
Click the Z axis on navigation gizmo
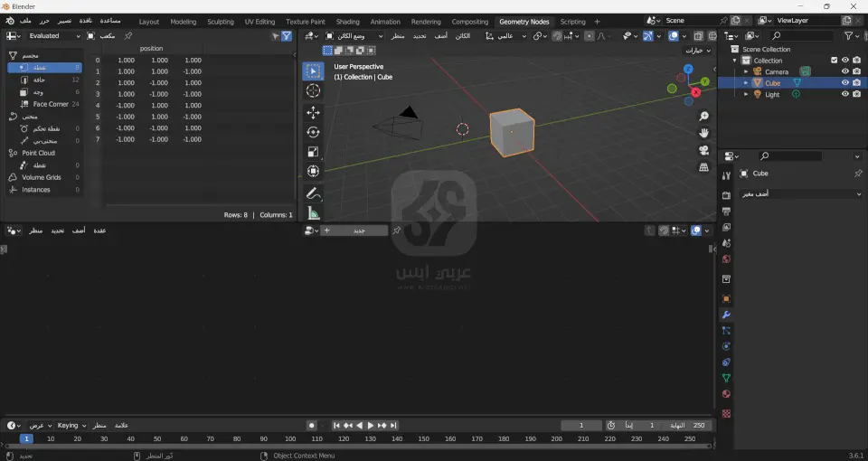point(688,70)
